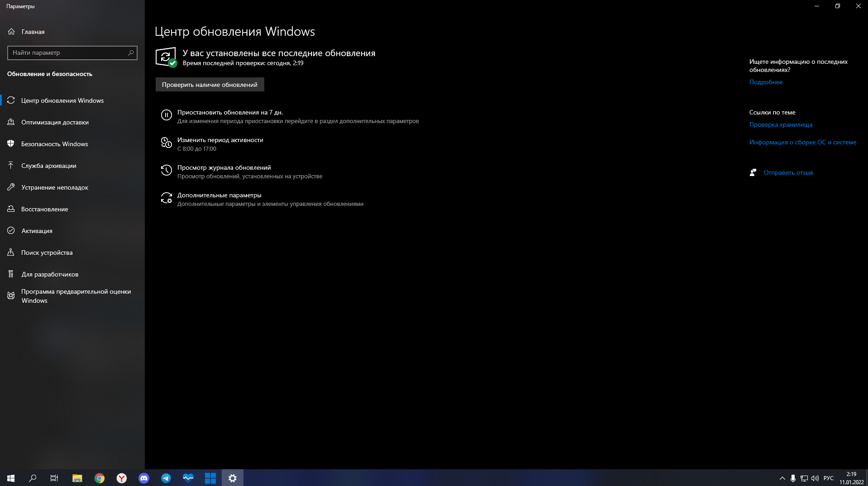Open the blue tiles app in taskbar

210,478
